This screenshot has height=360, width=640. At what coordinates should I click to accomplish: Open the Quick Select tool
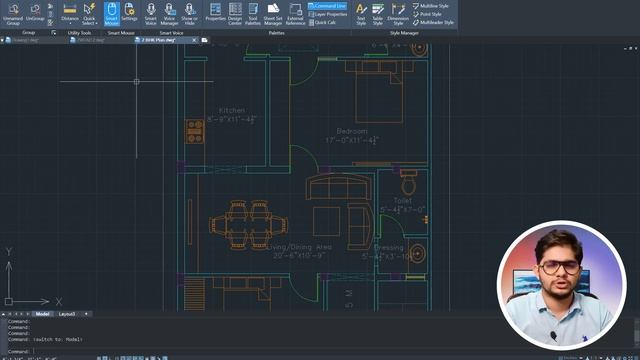[x=89, y=14]
